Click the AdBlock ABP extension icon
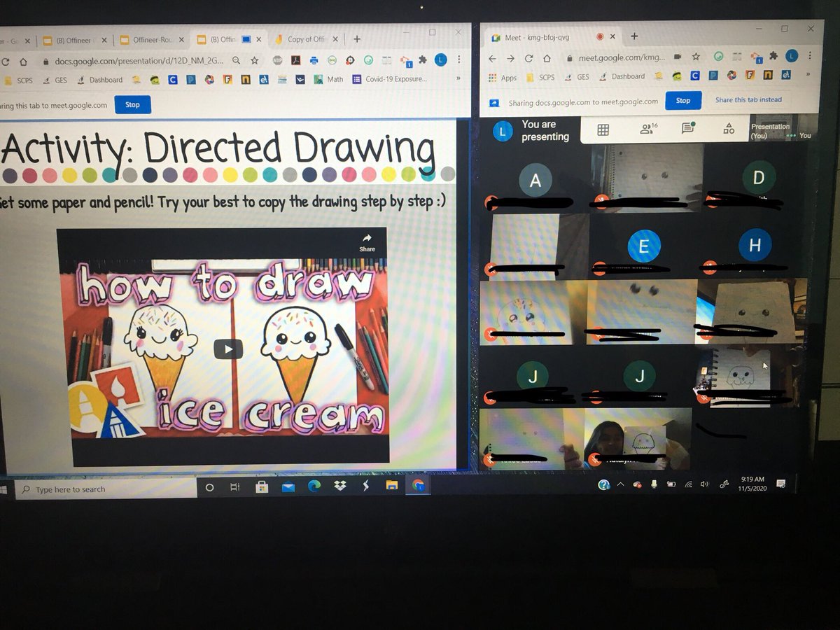 coord(277,60)
